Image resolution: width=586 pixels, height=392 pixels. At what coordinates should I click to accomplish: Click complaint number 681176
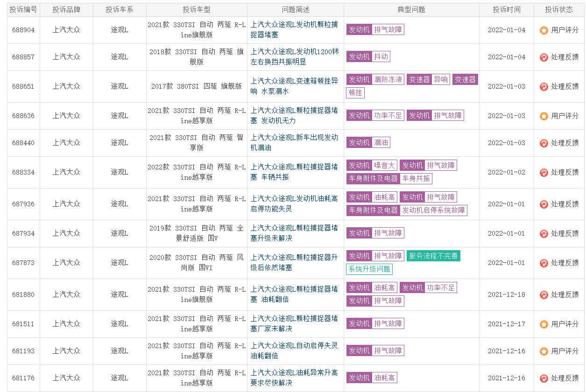[23, 378]
